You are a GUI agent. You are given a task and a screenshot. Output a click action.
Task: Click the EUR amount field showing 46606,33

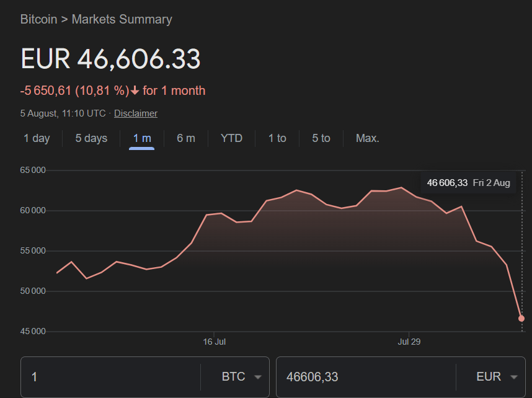pyautogui.click(x=366, y=377)
